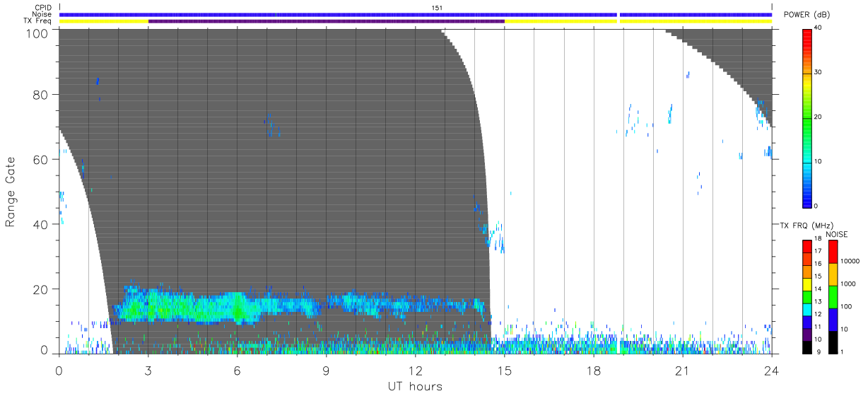Click the CPID value 151 label
The width and height of the screenshot is (868, 401).
(x=437, y=8)
